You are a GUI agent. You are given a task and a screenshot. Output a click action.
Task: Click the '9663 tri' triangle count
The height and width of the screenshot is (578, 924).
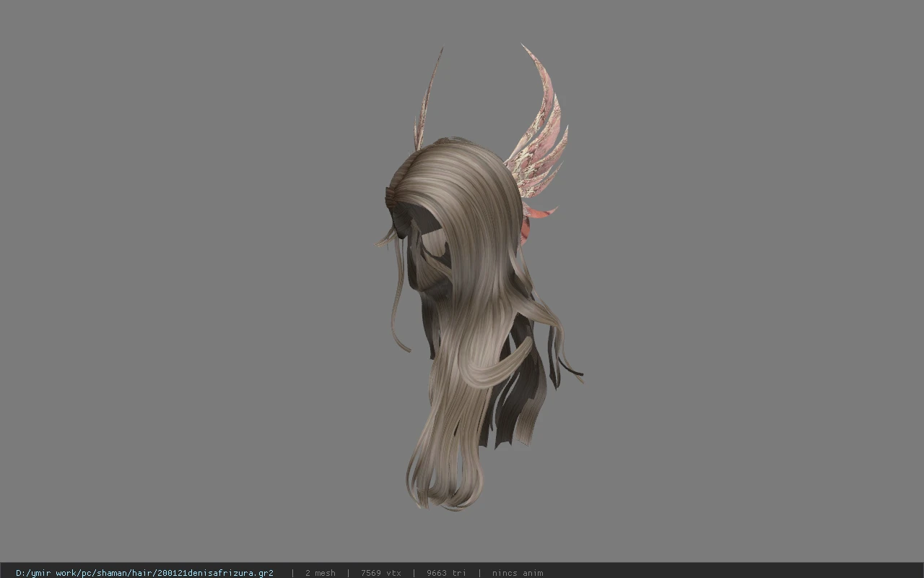tap(446, 573)
